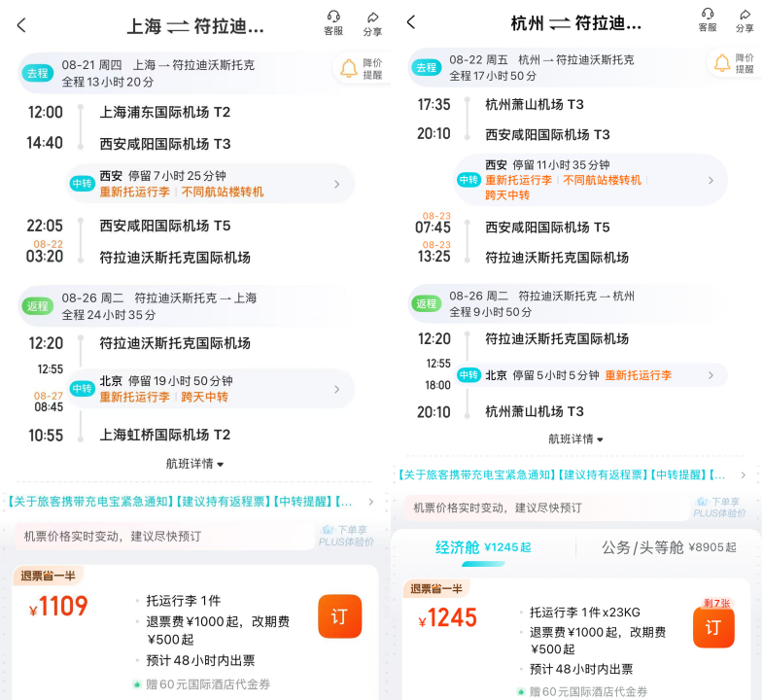Tap the ¥1245 fare price
The width and height of the screenshot is (763, 700).
(448, 618)
